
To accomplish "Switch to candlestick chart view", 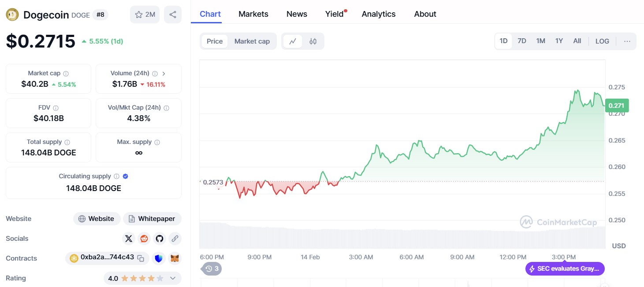I will [313, 40].
